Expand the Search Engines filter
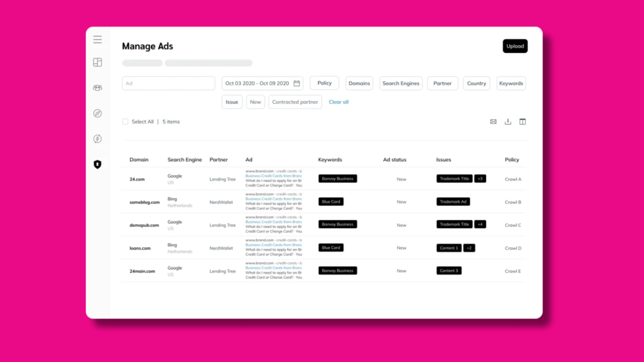The image size is (644, 362). (x=400, y=83)
